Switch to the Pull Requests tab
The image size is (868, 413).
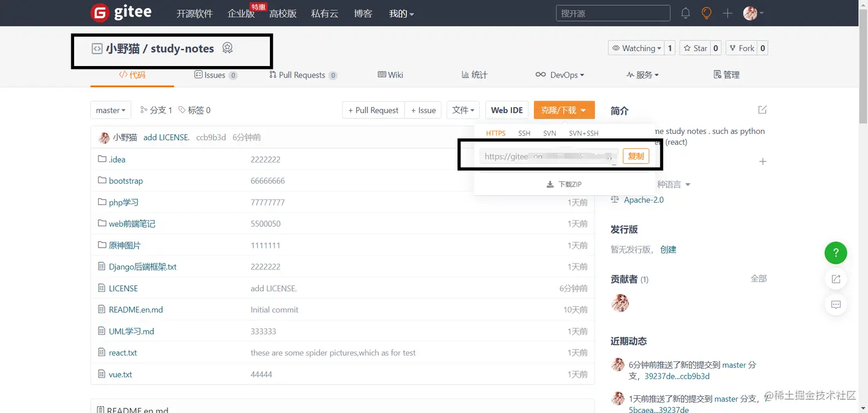303,75
